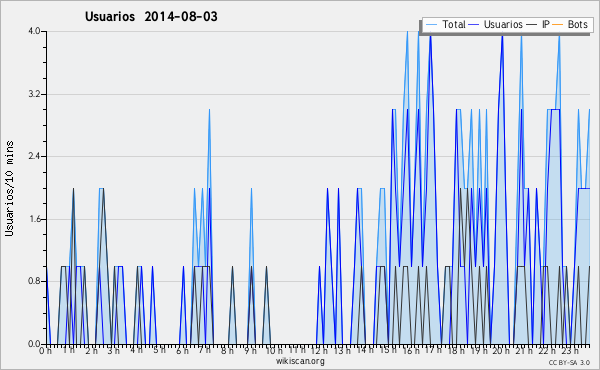Click the x-axis label '18 h'
This screenshot has height=370, width=600.
click(x=456, y=351)
